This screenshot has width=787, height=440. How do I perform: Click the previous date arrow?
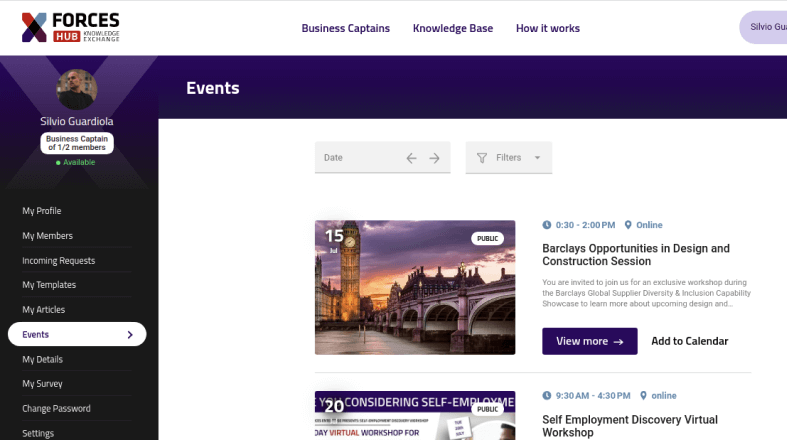(x=411, y=158)
